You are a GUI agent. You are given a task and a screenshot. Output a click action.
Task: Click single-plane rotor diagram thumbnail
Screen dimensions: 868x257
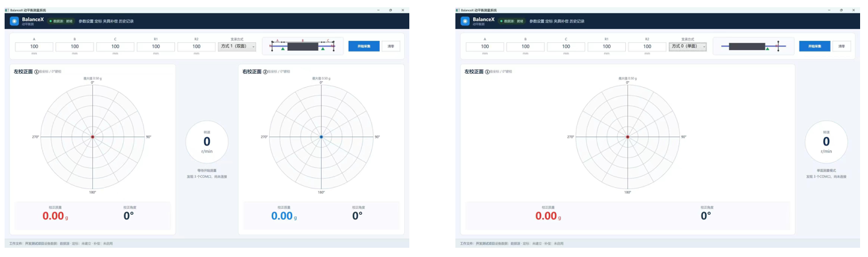click(x=754, y=46)
